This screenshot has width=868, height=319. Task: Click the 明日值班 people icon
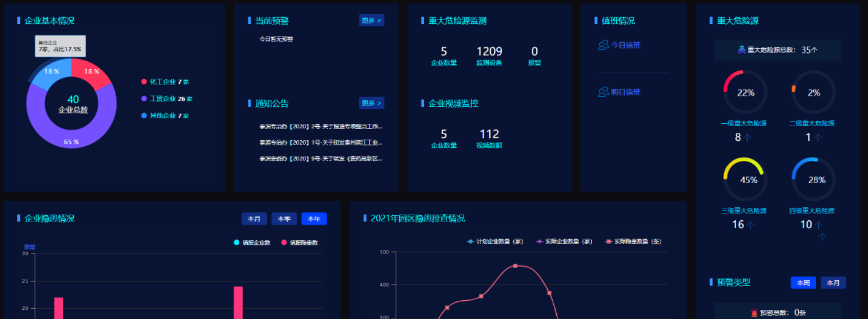603,92
